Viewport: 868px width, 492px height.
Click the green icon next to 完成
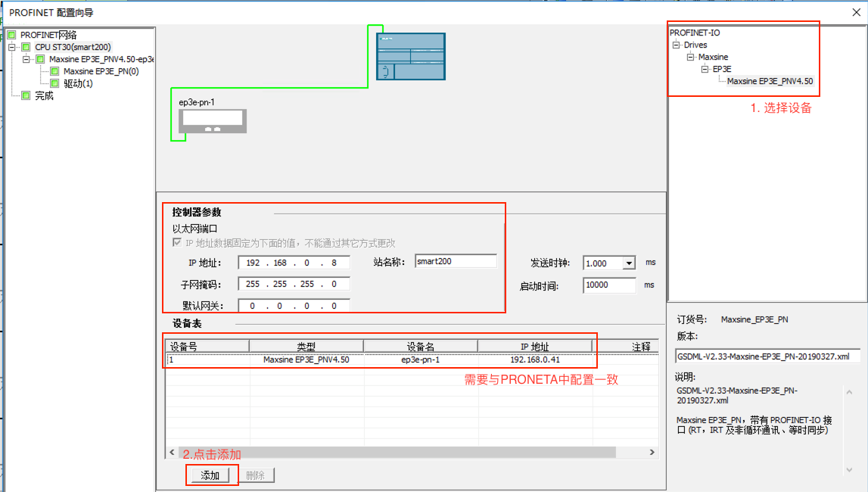[26, 95]
